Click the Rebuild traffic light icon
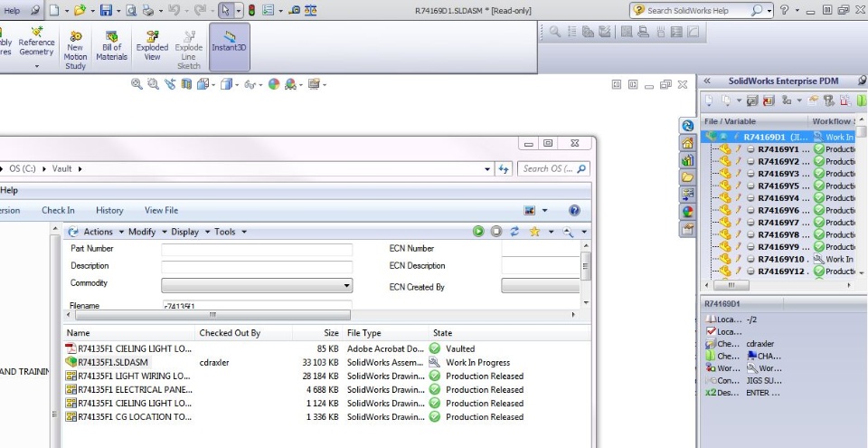 [251, 10]
